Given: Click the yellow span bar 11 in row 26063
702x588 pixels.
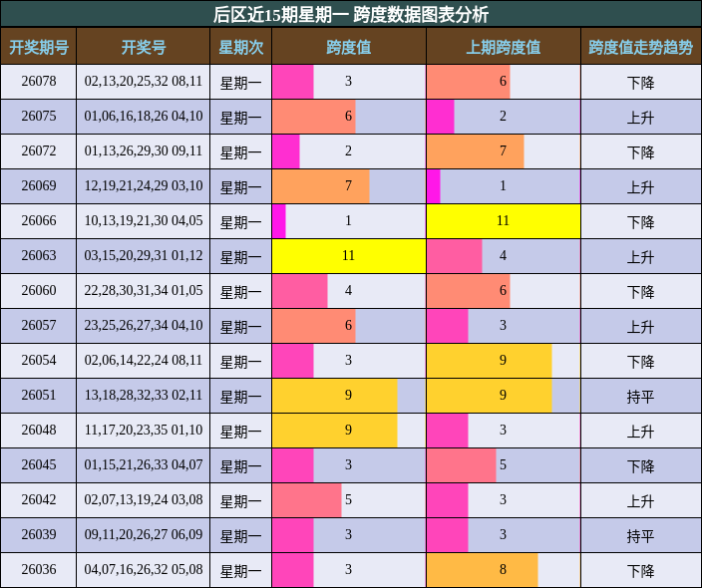Looking at the screenshot, I should tap(349, 256).
